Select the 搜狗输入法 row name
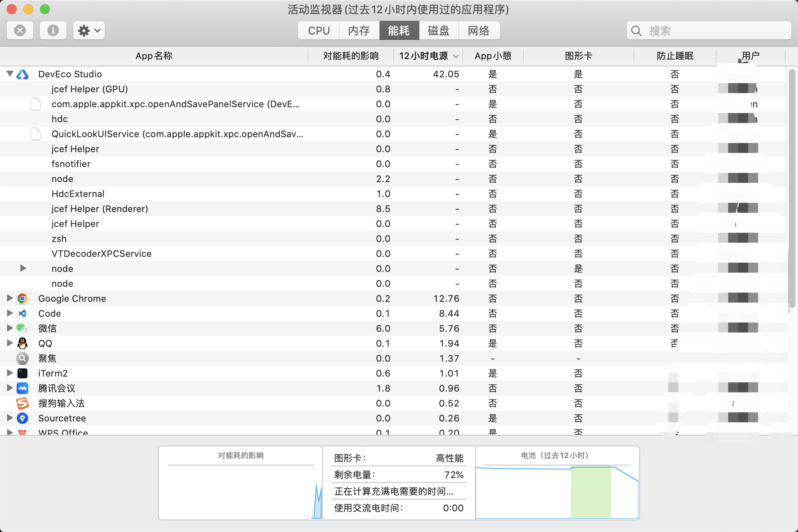The image size is (798, 532). 62,403
